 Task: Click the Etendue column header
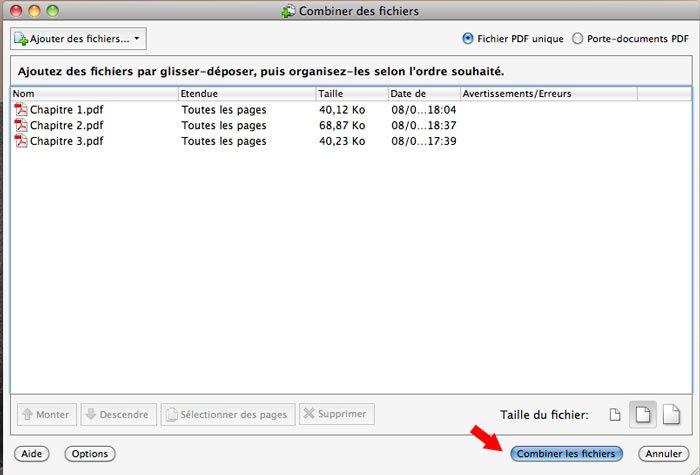[246, 94]
